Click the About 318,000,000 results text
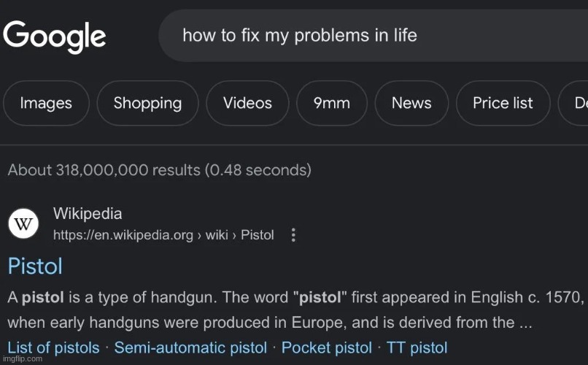Screen dimensions: 588x365 click(x=159, y=170)
